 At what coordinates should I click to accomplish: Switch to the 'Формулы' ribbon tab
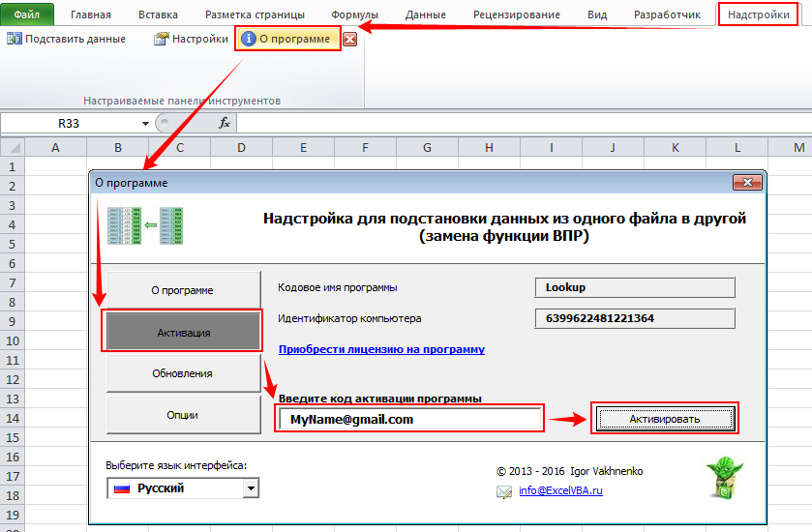(x=355, y=15)
